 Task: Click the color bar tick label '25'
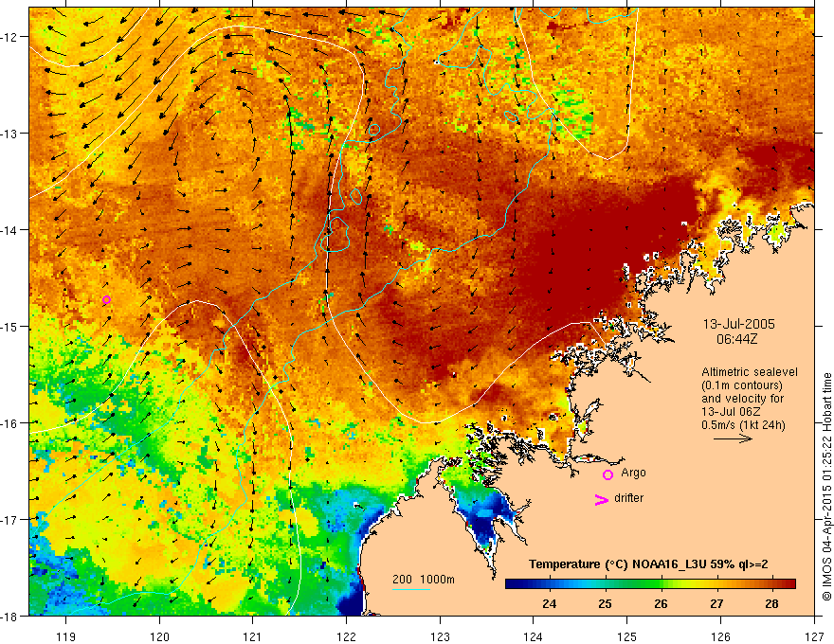(x=605, y=603)
